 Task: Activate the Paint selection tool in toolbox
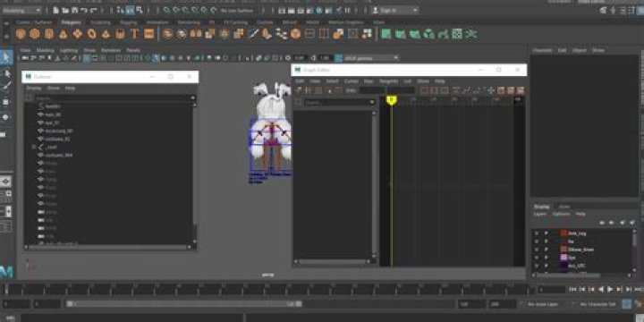pos(6,87)
